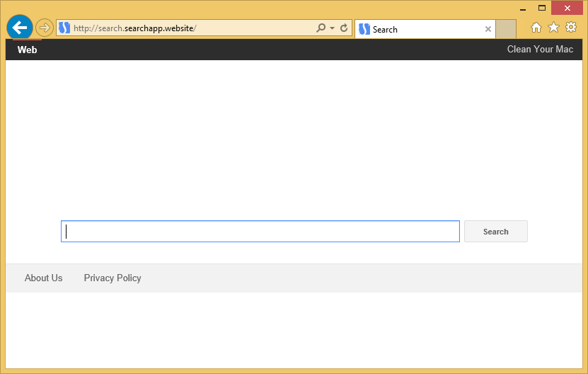The height and width of the screenshot is (374, 588).
Task: Select the Search browser tab
Action: [417, 29]
